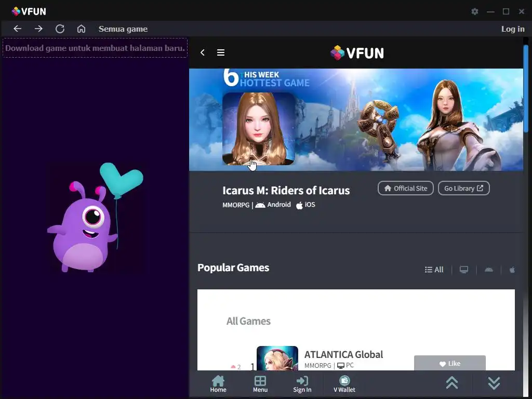Open the Official Site button
Image resolution: width=532 pixels, height=399 pixels.
(405, 188)
